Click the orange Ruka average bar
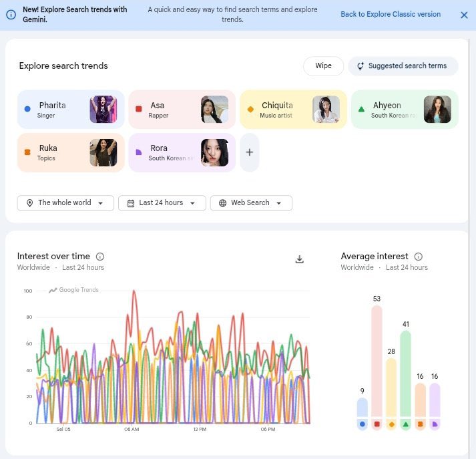Screen dimensions: 476x459 pos(420,400)
